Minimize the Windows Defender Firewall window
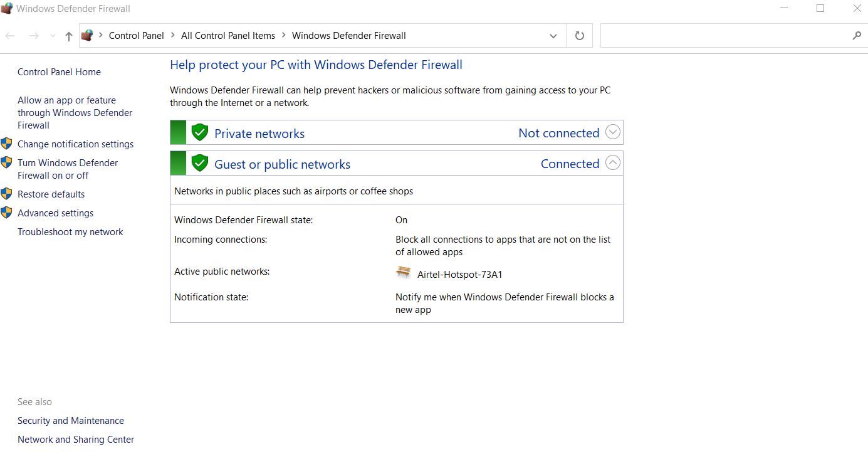 [x=785, y=9]
